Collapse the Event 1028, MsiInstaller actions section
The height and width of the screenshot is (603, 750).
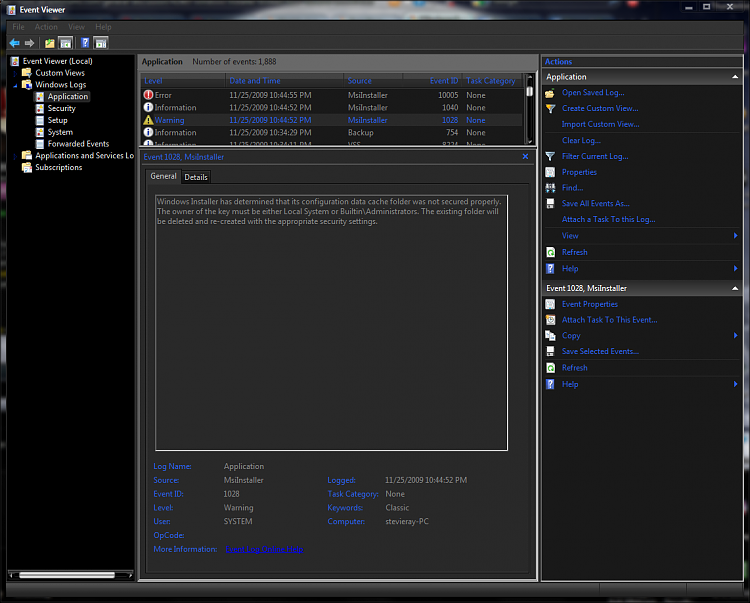735,288
